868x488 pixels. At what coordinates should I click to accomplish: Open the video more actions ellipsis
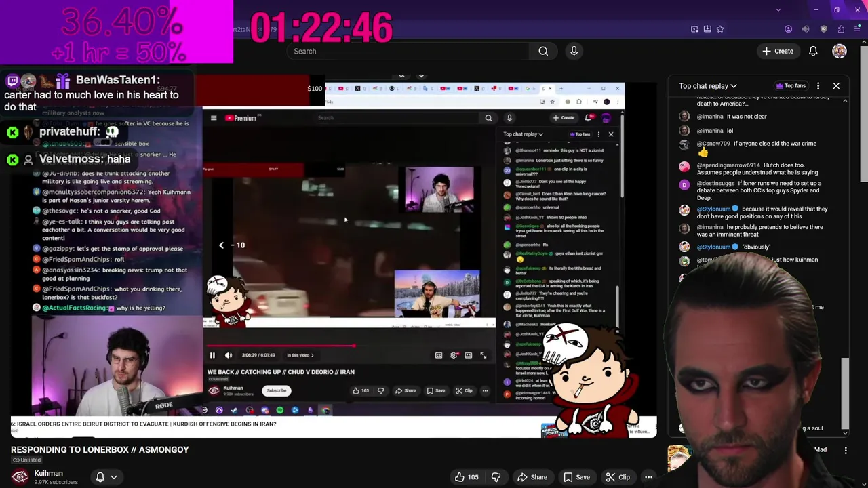click(x=648, y=477)
